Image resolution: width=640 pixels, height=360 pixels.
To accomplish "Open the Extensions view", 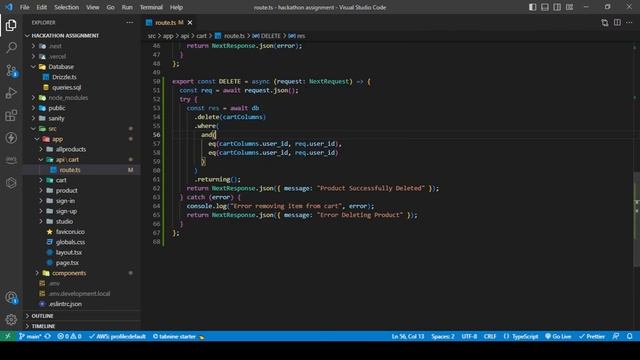I will pyautogui.click(x=11, y=116).
